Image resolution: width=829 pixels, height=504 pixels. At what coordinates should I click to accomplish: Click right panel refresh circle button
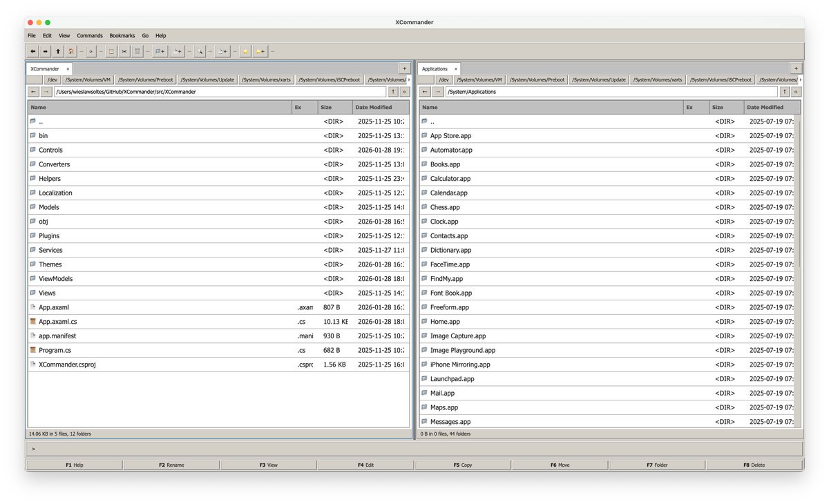coord(796,92)
